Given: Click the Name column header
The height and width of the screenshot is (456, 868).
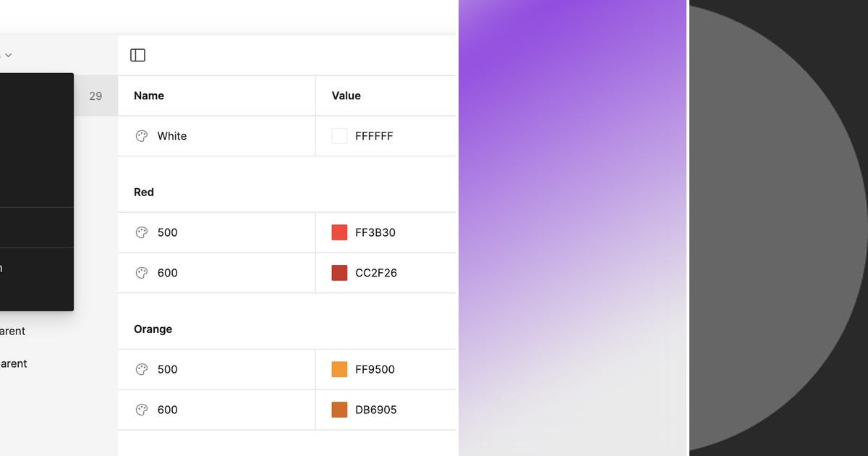Looking at the screenshot, I should click(x=148, y=95).
